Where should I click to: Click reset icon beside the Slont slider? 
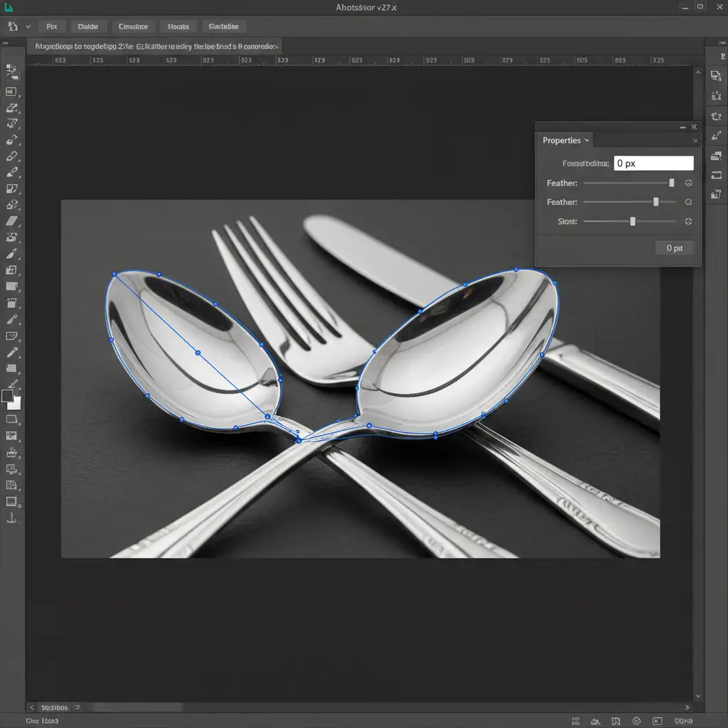(688, 222)
